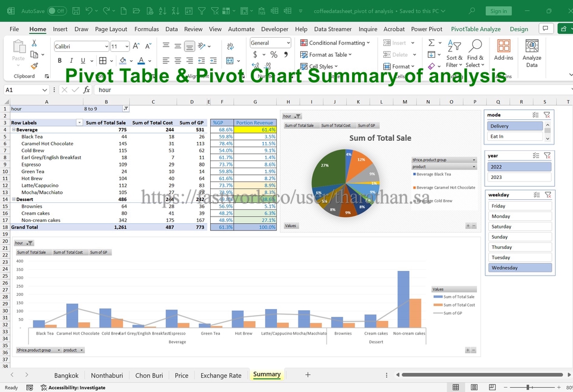The width and height of the screenshot is (573, 392).
Task: Click the Add-ins icon
Action: point(503,51)
